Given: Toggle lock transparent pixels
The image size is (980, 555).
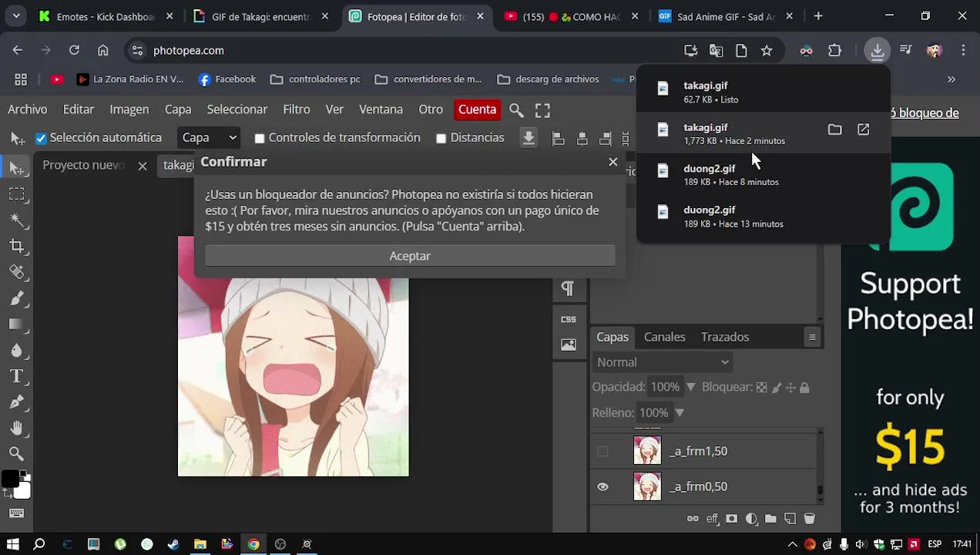Looking at the screenshot, I should 761,388.
